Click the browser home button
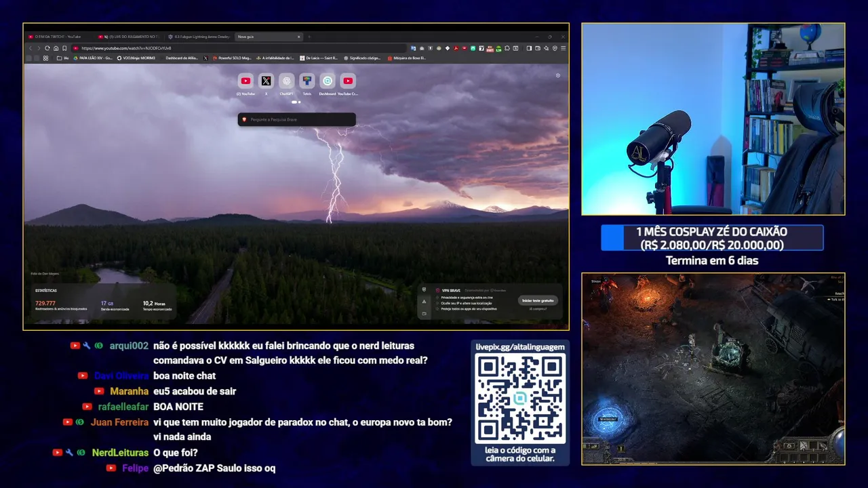Image resolution: width=868 pixels, height=488 pixels. [56, 48]
